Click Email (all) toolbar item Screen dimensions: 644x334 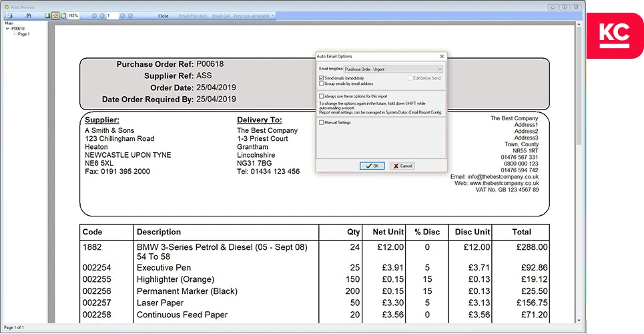[x=221, y=16]
